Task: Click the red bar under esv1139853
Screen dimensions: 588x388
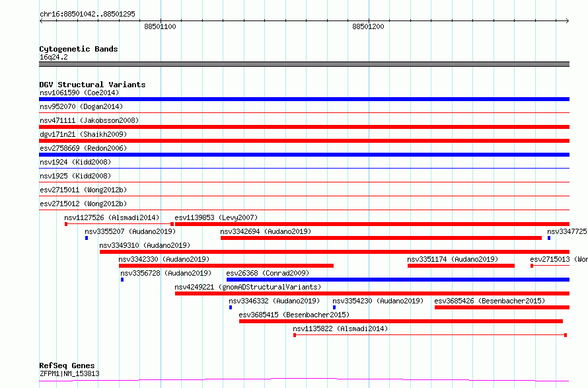Action: 373,224
